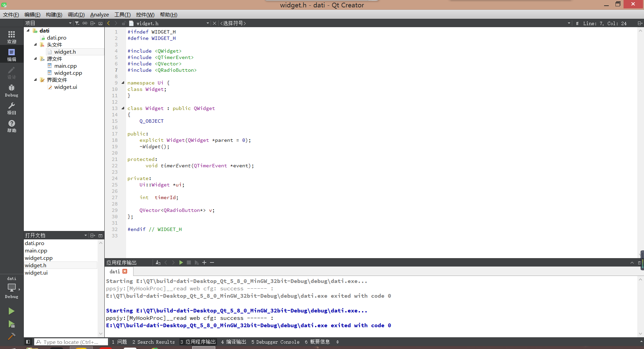Open the 构建(B) menu

(54, 14)
